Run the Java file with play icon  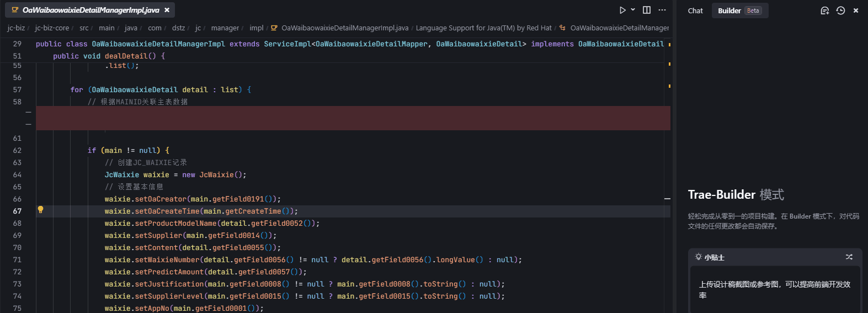coord(622,10)
